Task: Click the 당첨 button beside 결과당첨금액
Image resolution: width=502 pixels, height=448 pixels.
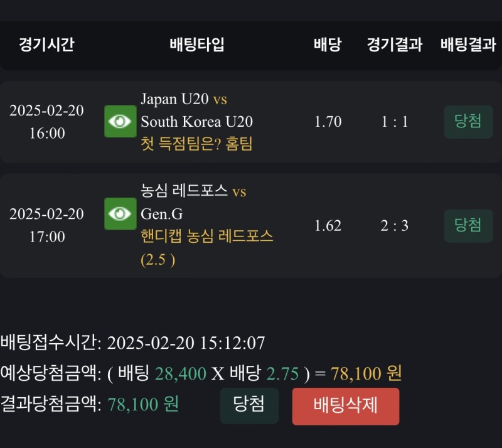Action: click(x=248, y=405)
